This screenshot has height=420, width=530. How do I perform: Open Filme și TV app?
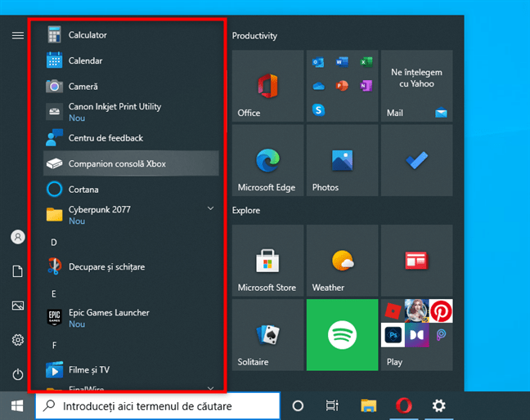click(x=131, y=369)
